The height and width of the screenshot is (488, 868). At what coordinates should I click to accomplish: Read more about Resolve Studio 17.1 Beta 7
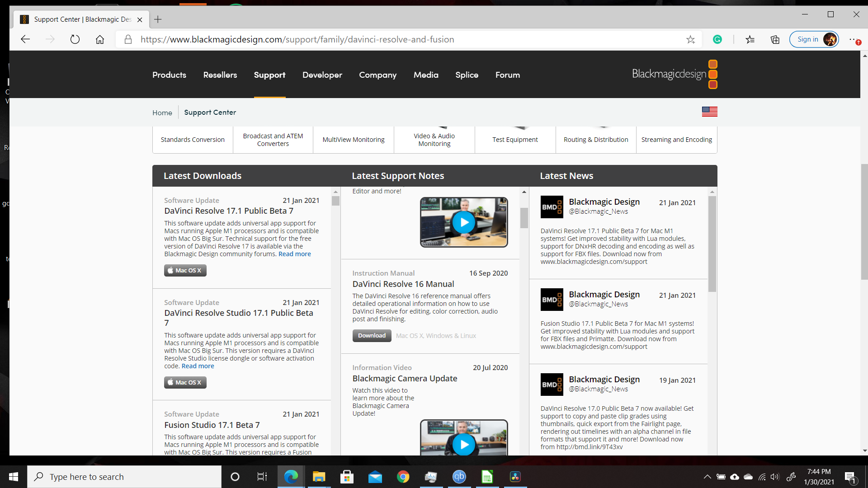(198, 366)
